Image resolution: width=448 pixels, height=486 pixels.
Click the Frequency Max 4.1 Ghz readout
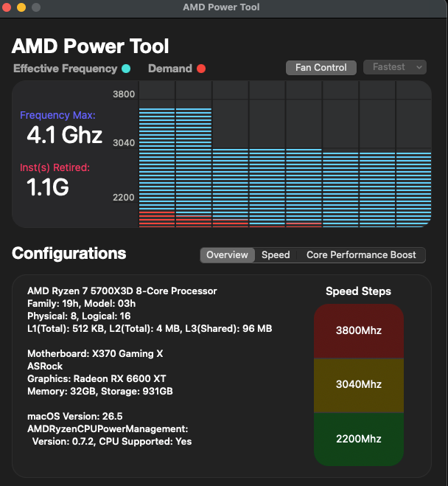pos(64,135)
